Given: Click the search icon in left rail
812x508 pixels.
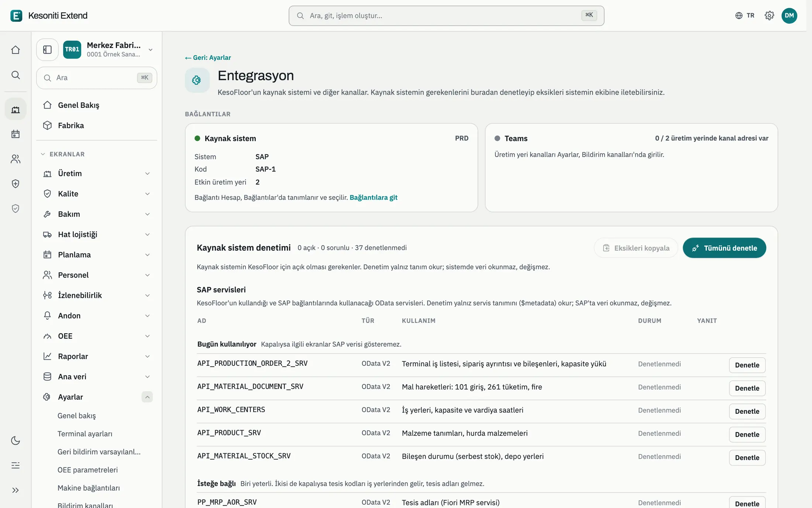Looking at the screenshot, I should coord(16,75).
